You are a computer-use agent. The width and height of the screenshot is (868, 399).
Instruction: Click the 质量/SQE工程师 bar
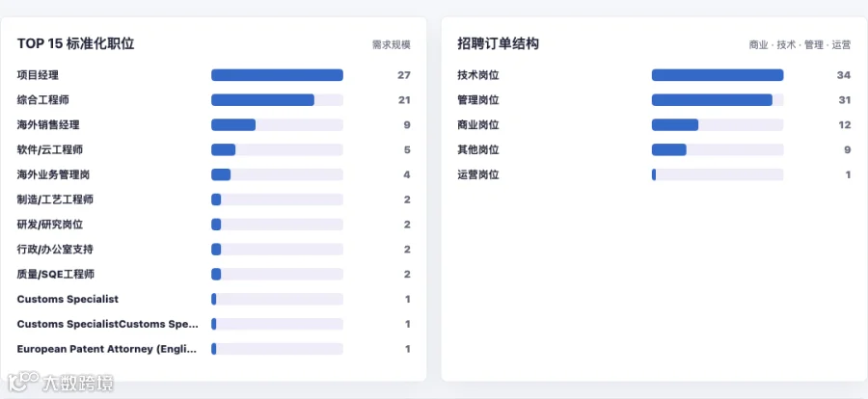point(277,275)
